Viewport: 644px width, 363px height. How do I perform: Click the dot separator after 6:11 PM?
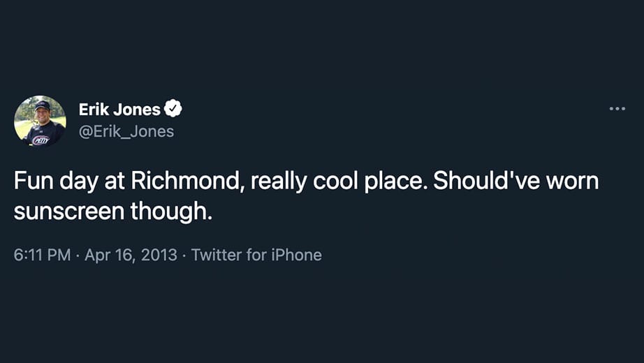tap(78, 255)
